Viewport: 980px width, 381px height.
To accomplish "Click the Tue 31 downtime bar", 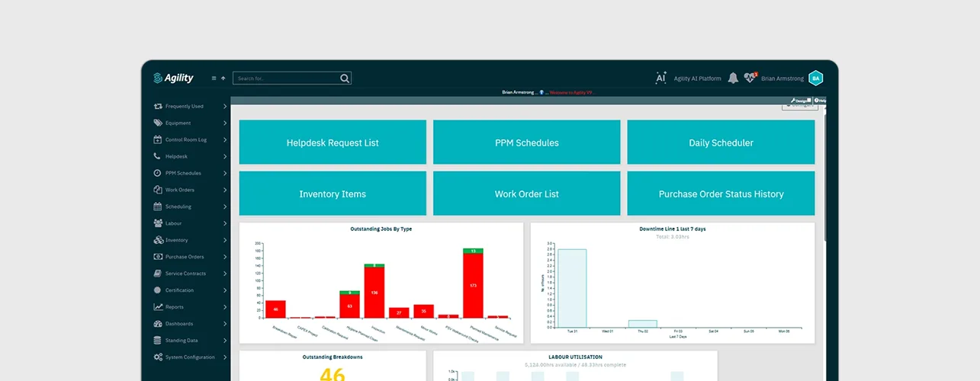I will [572, 288].
